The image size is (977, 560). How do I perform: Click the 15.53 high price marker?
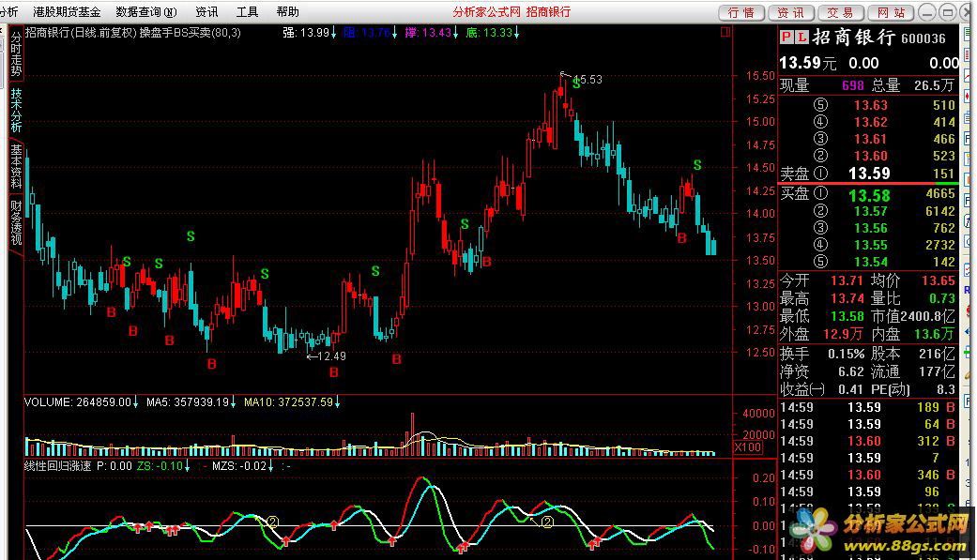(x=588, y=80)
